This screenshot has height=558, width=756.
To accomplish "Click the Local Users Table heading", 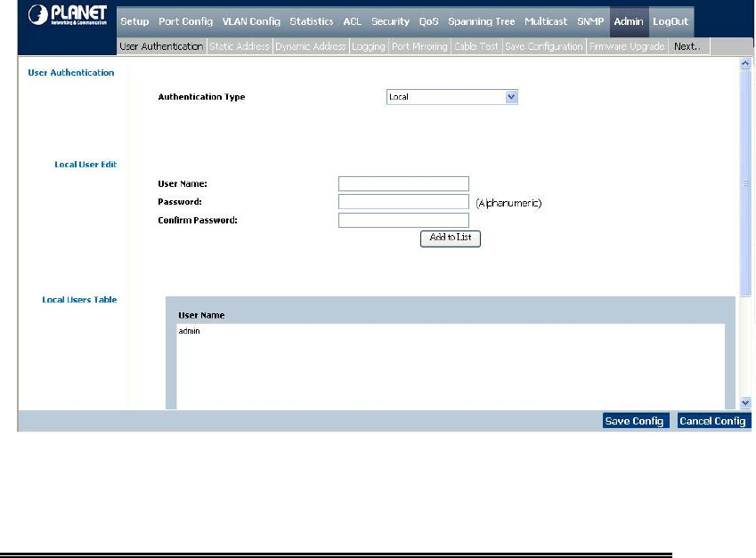I will (79, 300).
